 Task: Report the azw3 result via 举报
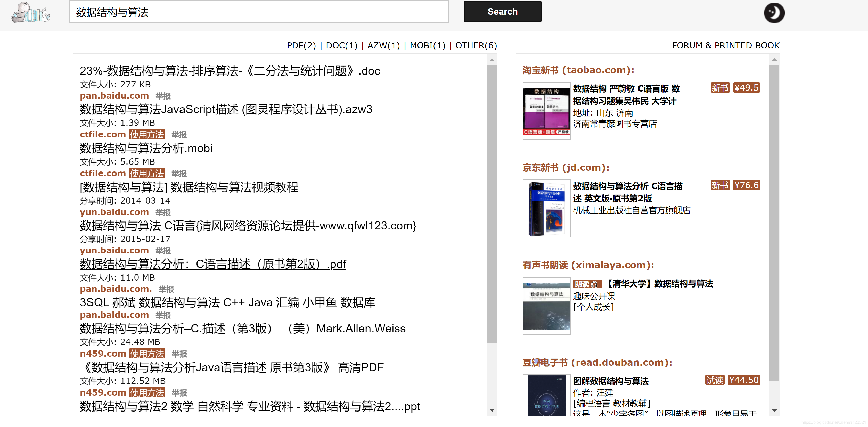point(179,135)
